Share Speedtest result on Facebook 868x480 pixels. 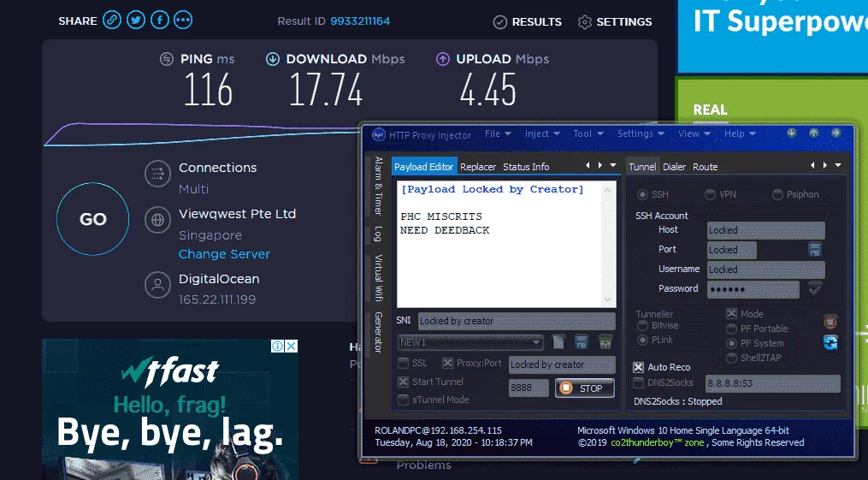(x=159, y=21)
